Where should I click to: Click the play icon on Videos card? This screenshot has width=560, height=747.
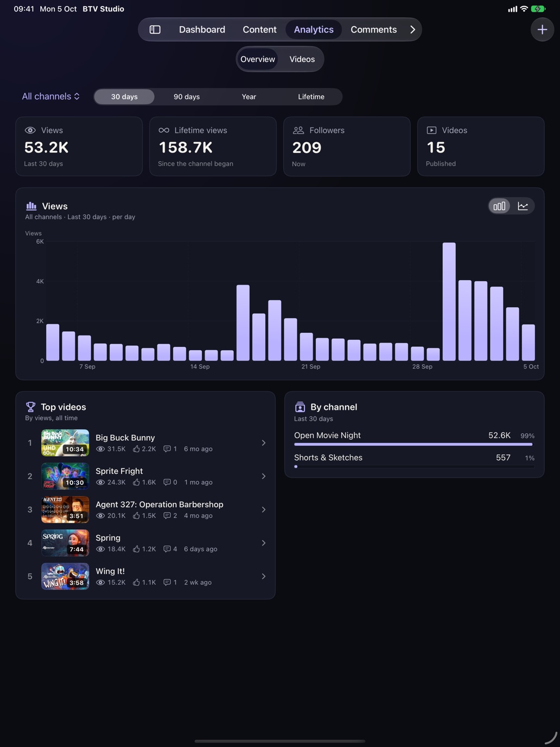(431, 130)
